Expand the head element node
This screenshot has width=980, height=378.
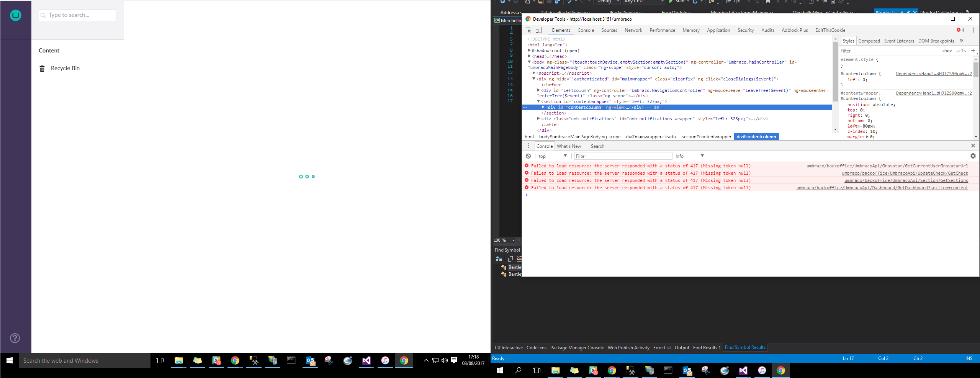click(529, 56)
